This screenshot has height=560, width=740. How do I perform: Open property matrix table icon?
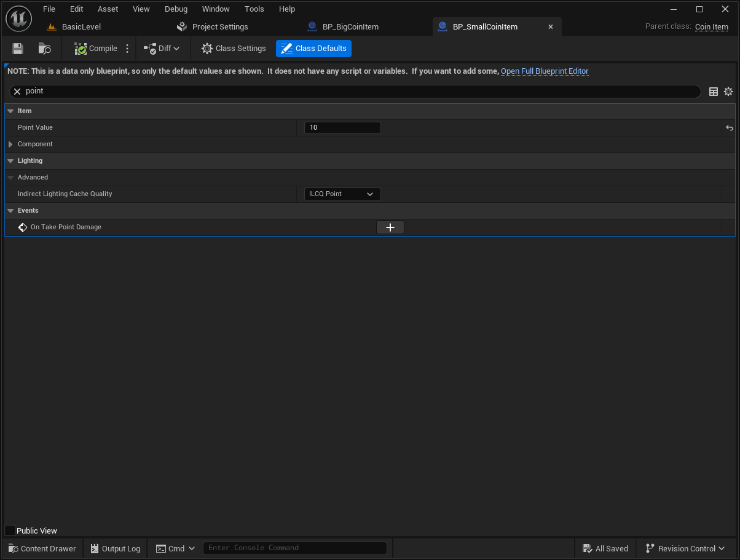click(714, 92)
